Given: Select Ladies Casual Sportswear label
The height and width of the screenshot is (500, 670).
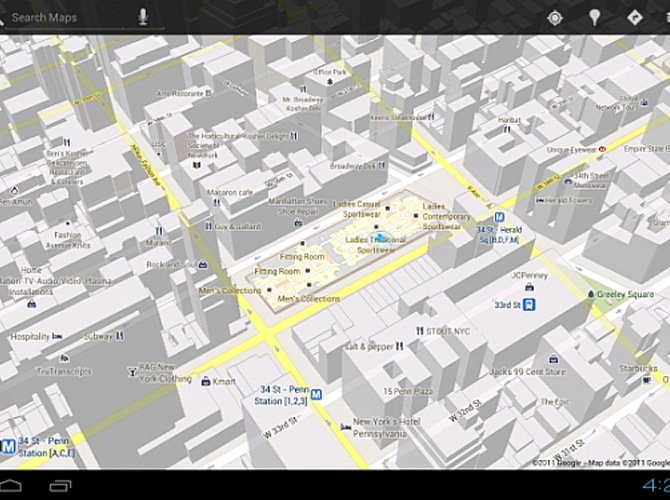Looking at the screenshot, I should click(356, 209).
